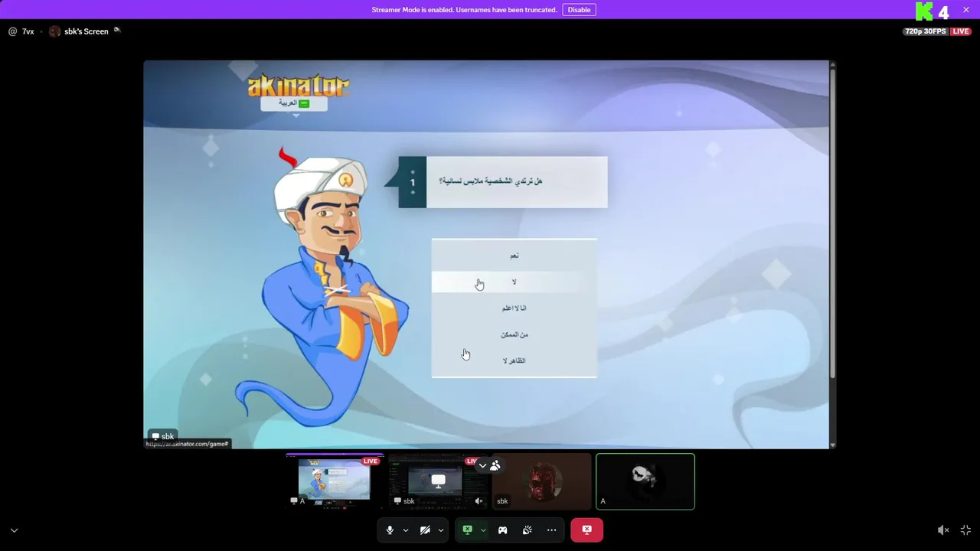This screenshot has width=980, height=551.
Task: Mute the microphone
Action: pos(390,530)
